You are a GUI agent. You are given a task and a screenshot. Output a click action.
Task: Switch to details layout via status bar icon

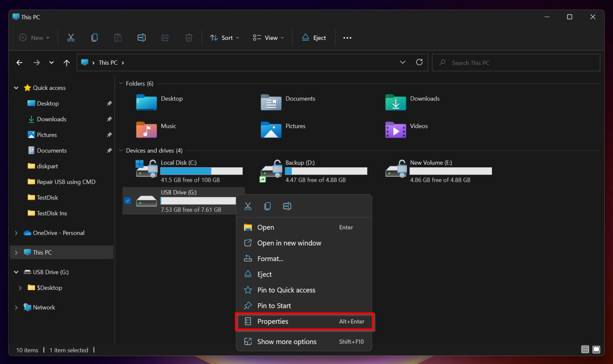point(585,349)
